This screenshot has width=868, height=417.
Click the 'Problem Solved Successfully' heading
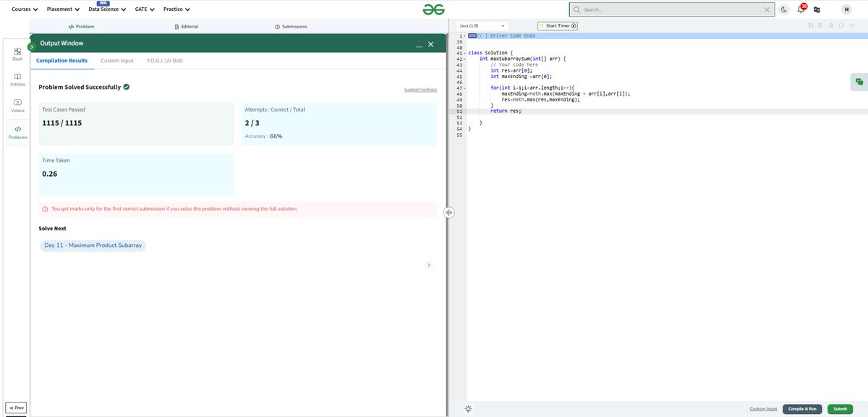point(80,87)
